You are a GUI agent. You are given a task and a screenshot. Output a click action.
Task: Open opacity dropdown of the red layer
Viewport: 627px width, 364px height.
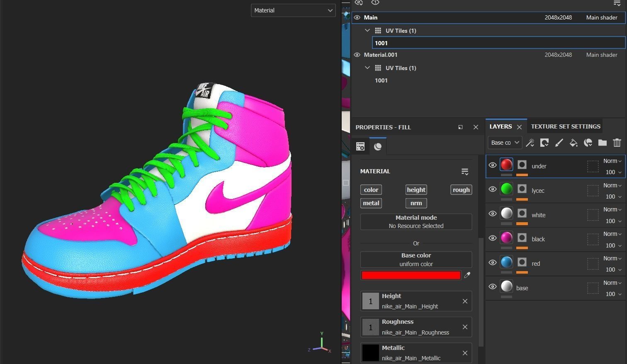613,269
